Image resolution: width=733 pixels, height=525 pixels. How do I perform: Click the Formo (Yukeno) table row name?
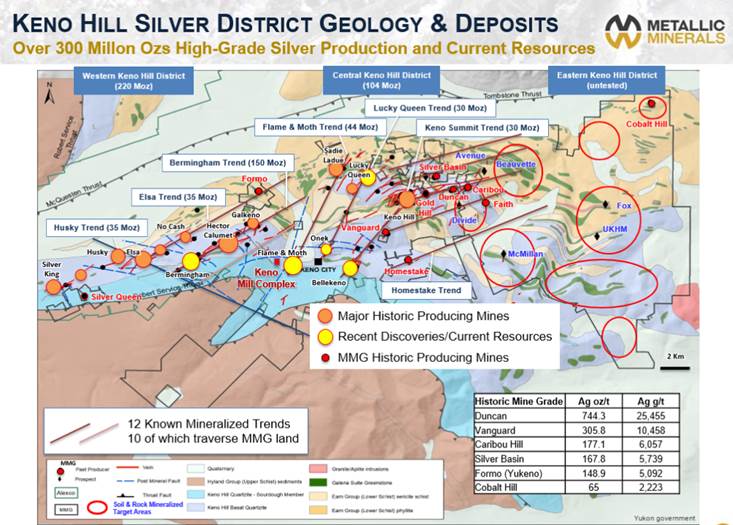[x=519, y=473]
